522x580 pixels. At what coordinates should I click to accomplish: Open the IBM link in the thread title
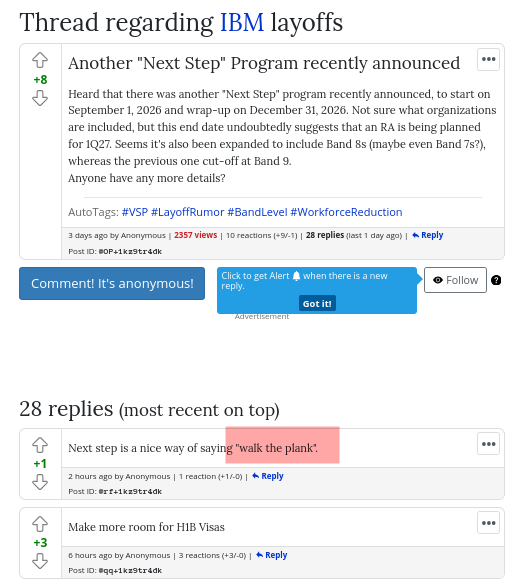click(242, 23)
